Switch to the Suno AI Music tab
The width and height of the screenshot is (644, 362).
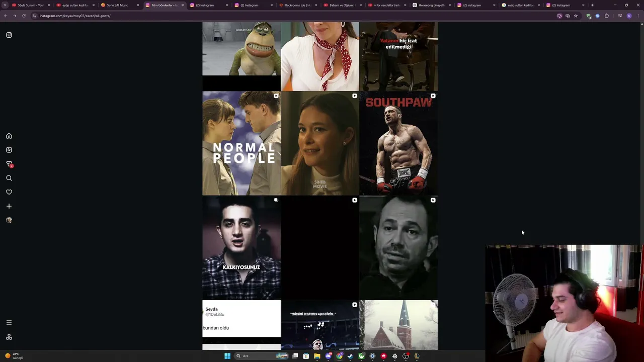coord(120,5)
